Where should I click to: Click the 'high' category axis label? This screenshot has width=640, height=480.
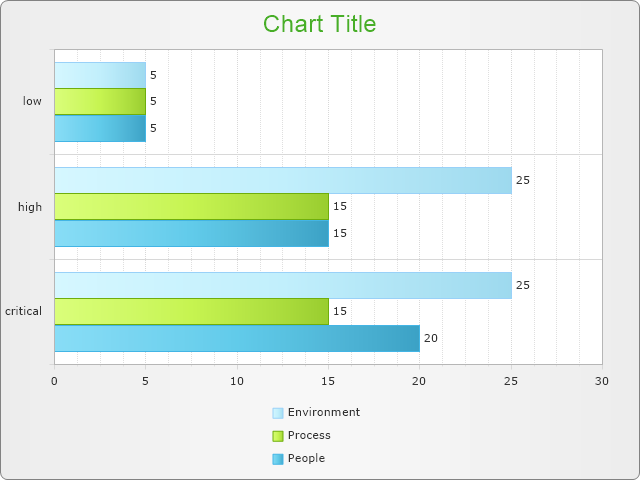(30, 207)
